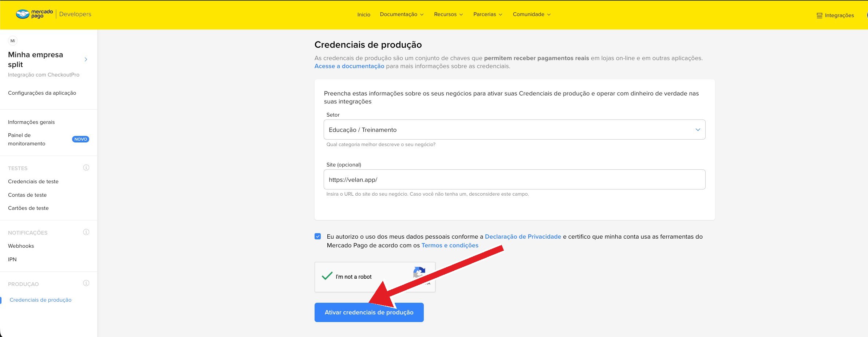
Task: Open Painel de monitoramento
Action: point(27,139)
